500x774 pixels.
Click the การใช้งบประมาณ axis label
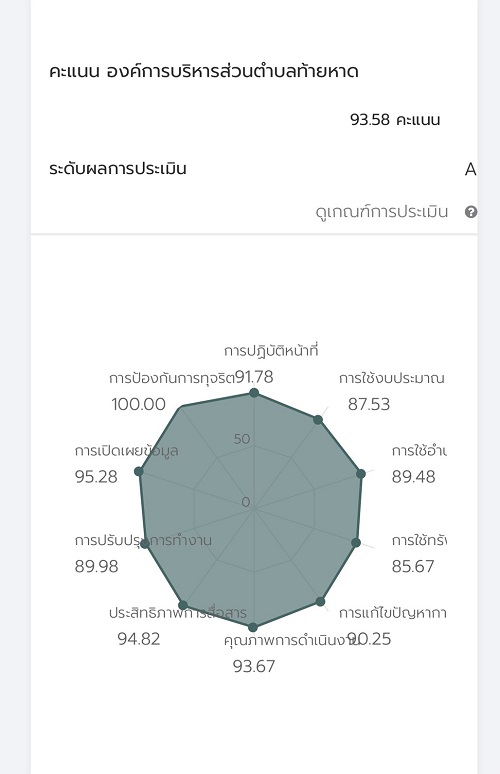(392, 378)
